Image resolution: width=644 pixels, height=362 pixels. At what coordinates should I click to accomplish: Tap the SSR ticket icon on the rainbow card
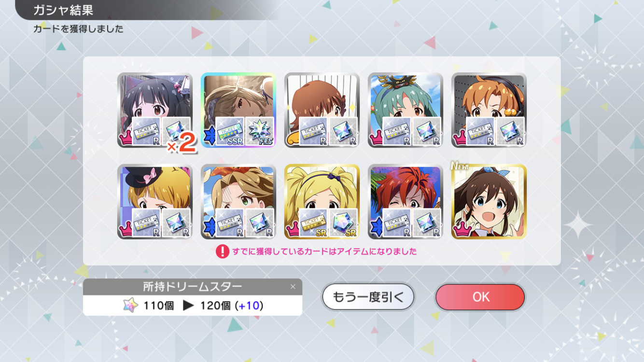230,131
